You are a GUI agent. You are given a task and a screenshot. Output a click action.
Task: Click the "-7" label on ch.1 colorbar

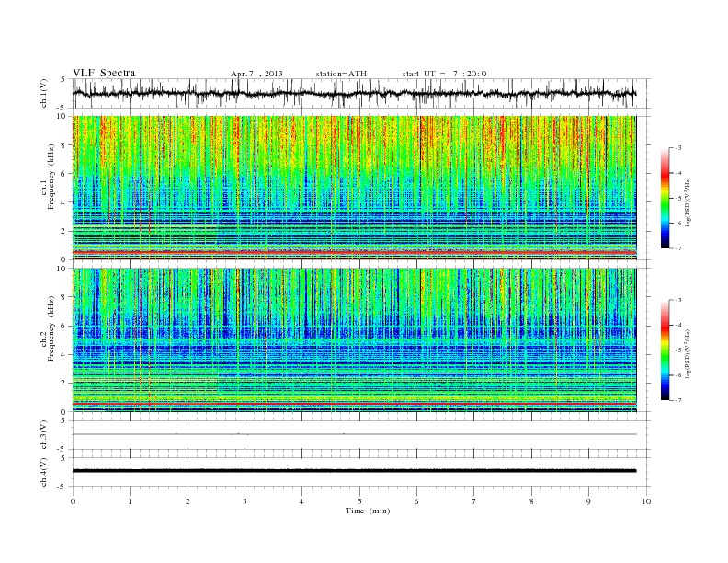tap(678, 248)
